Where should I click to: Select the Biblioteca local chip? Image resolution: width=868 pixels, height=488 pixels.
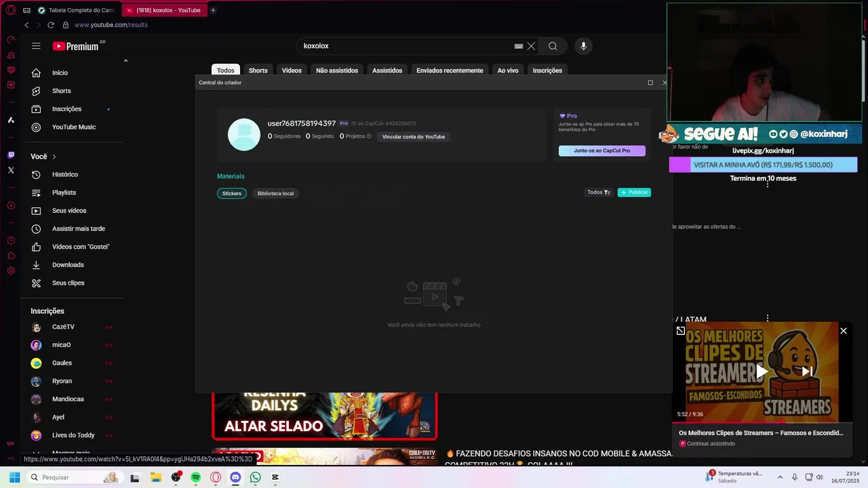coord(275,193)
